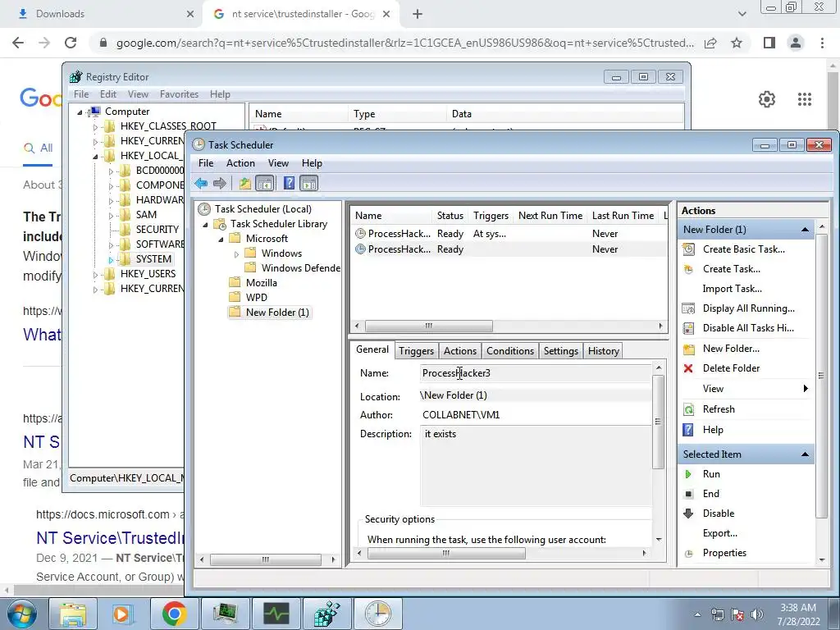840x630 pixels.
Task: Click Create Basic Task icon in Actions pane
Action: (x=688, y=249)
